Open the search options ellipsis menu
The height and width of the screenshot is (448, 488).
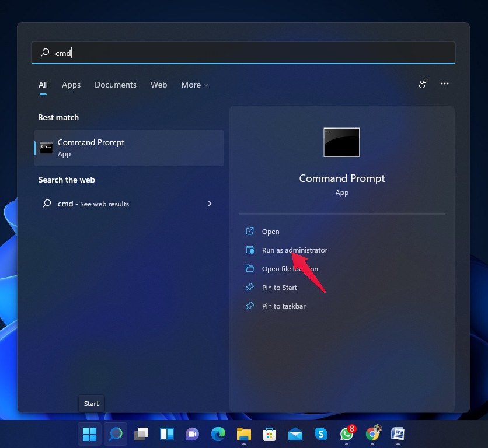445,83
